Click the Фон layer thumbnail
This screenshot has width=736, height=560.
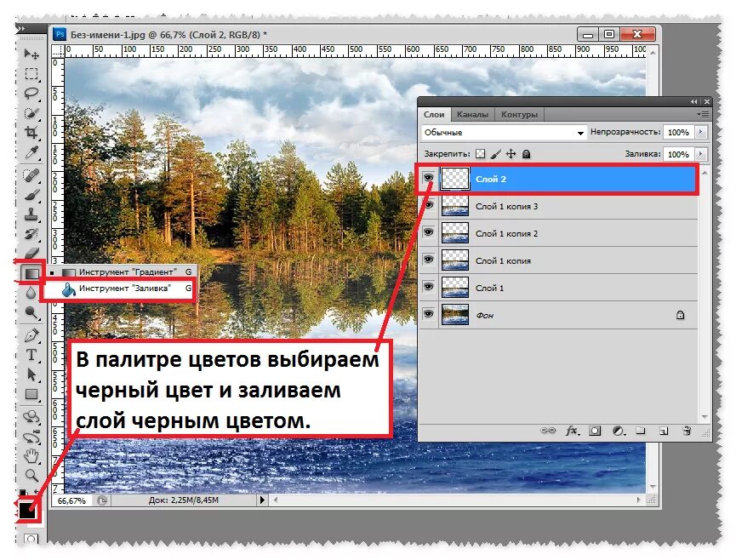[455, 315]
